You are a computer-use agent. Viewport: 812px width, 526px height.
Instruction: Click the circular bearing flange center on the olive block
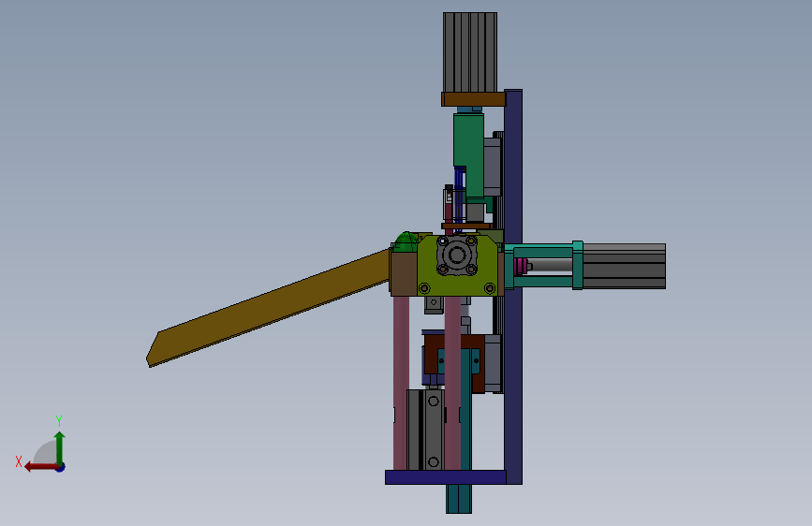click(x=456, y=255)
